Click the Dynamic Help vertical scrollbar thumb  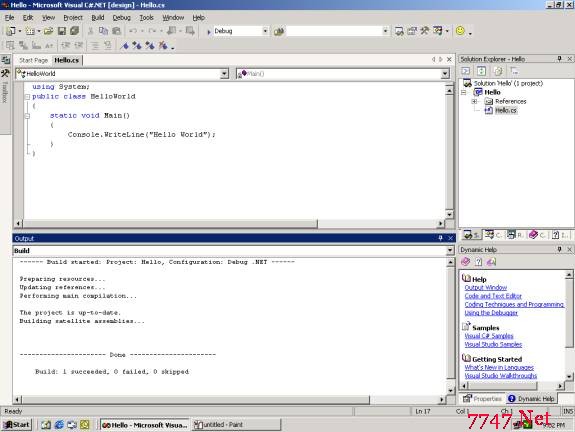[x=569, y=313]
